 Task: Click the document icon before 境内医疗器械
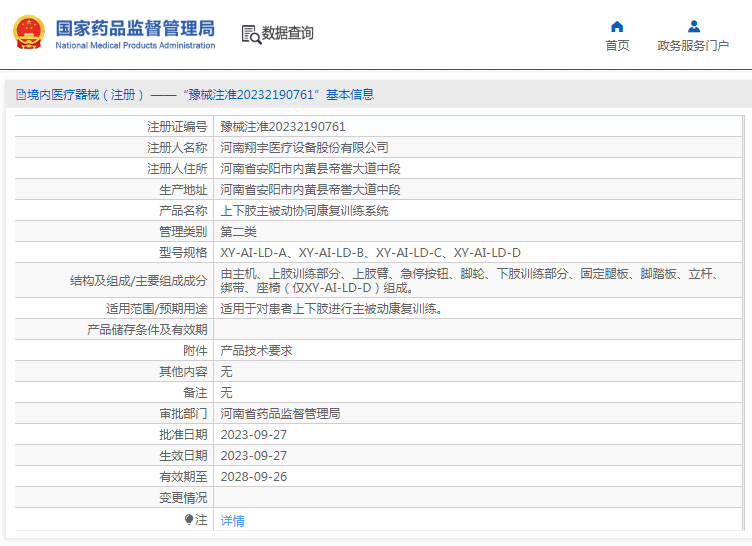coord(21,95)
